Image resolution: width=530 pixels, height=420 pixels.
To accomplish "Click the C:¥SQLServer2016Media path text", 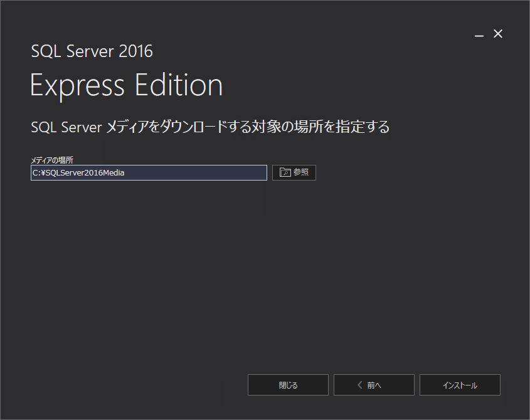I will coord(78,172).
